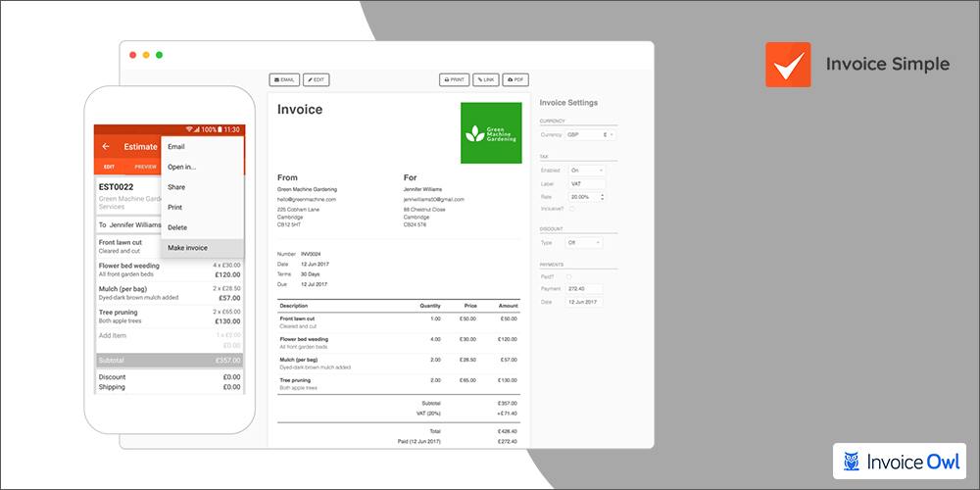The width and height of the screenshot is (980, 490).
Task: Toggle the tax Inclusive checkbox
Action: [x=571, y=208]
